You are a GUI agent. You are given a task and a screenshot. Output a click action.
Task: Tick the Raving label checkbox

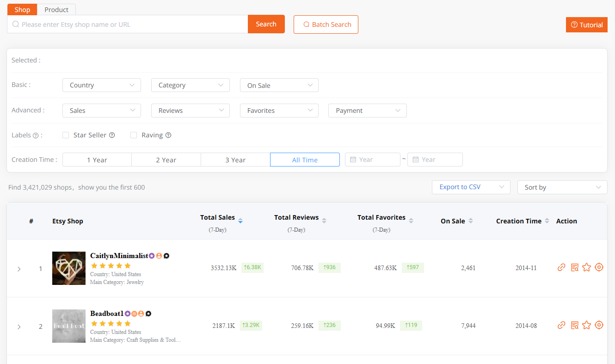134,135
